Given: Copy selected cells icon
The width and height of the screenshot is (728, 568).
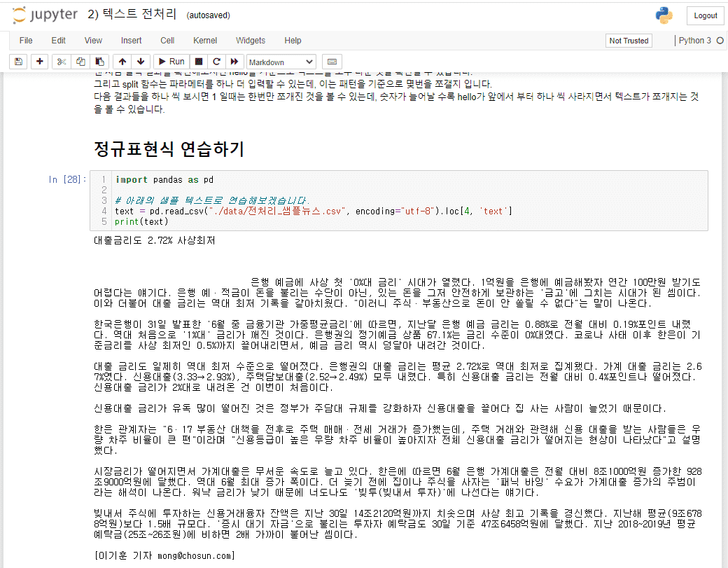Looking at the screenshot, I should click(80, 62).
